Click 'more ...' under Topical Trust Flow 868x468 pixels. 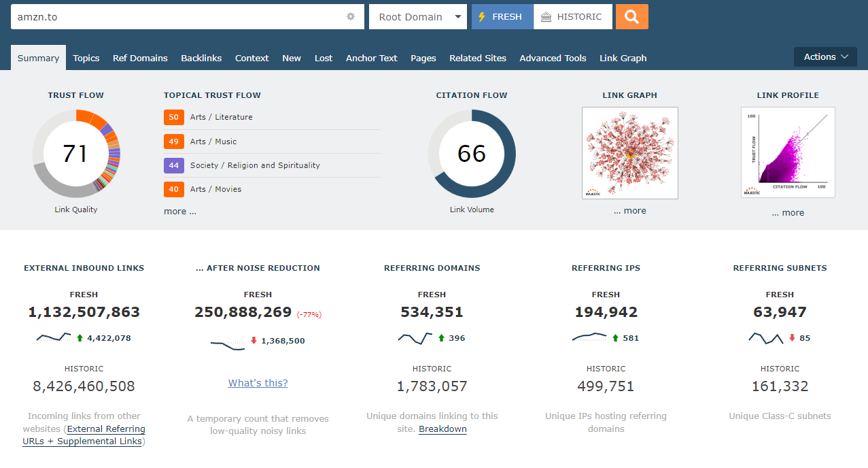pos(180,212)
